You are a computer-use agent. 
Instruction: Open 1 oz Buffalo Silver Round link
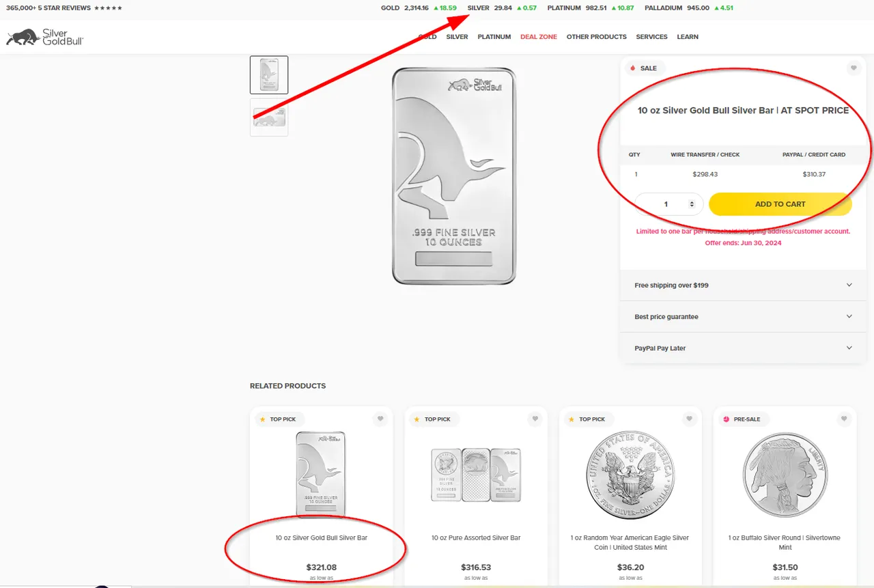[785, 543]
